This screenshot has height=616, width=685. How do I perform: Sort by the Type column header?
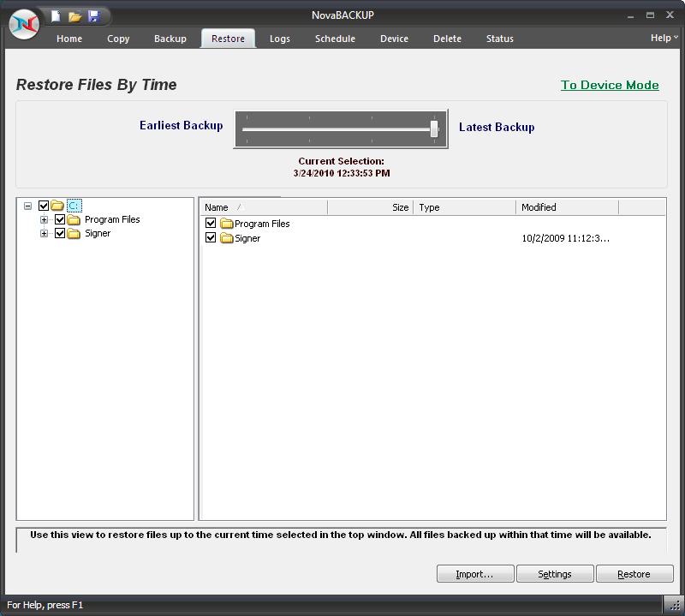tap(464, 207)
